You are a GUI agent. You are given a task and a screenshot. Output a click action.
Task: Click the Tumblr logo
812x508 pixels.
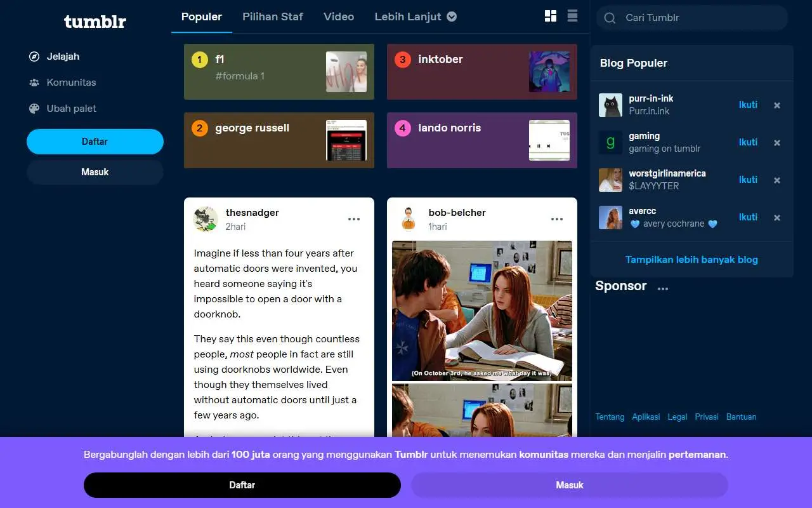point(95,22)
